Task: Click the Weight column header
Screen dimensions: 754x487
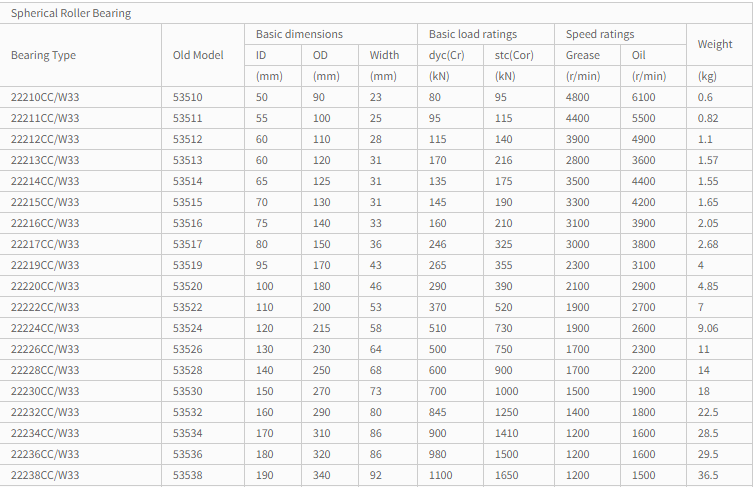Action: pyautogui.click(x=715, y=44)
